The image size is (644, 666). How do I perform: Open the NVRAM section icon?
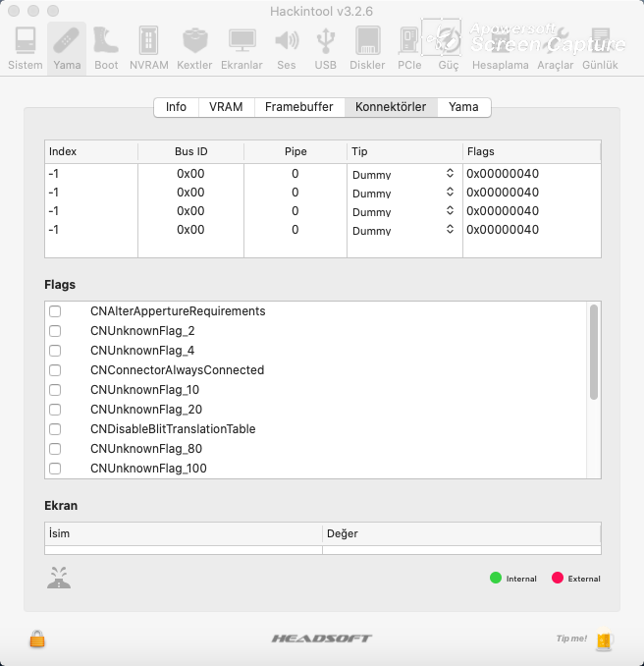[149, 48]
